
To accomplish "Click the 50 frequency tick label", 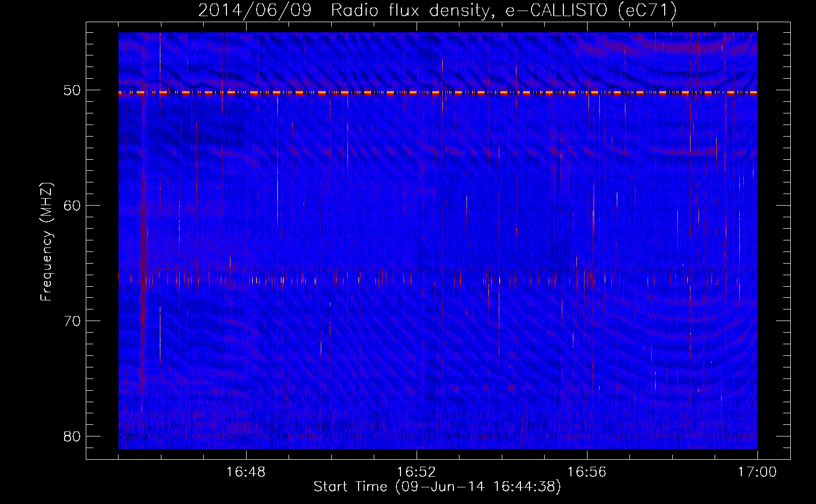I will point(72,90).
